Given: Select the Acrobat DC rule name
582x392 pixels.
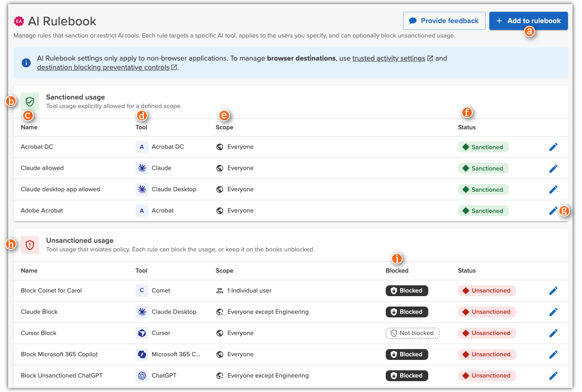Looking at the screenshot, I should (x=37, y=147).
